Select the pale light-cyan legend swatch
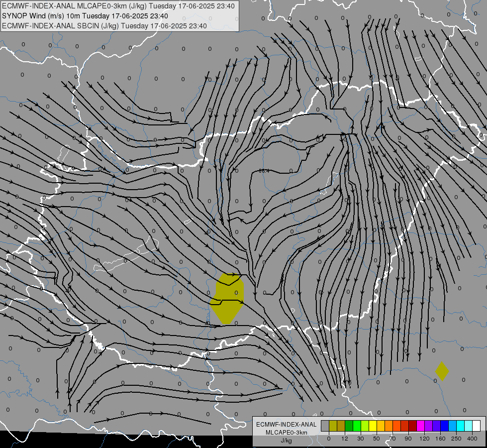 click(x=469, y=426)
